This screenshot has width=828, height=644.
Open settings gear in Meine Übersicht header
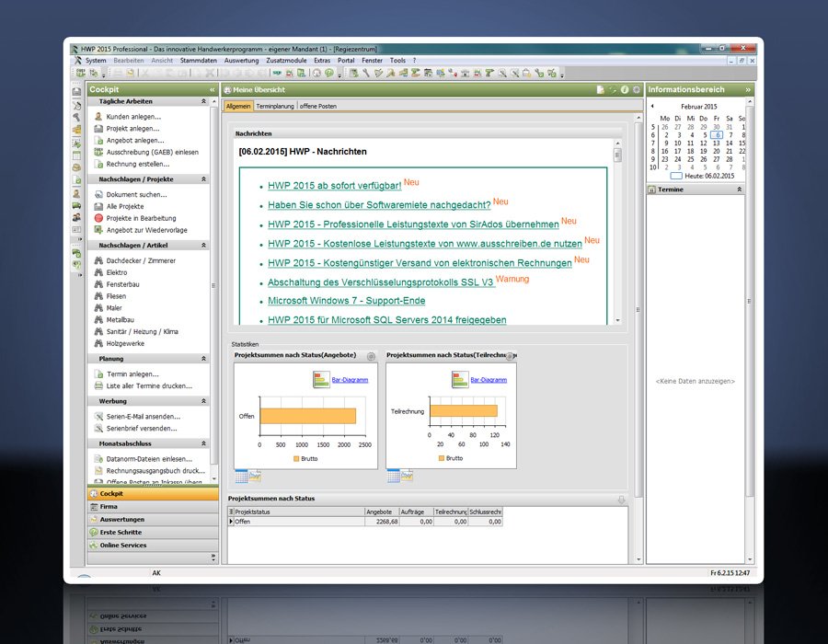tap(636, 90)
